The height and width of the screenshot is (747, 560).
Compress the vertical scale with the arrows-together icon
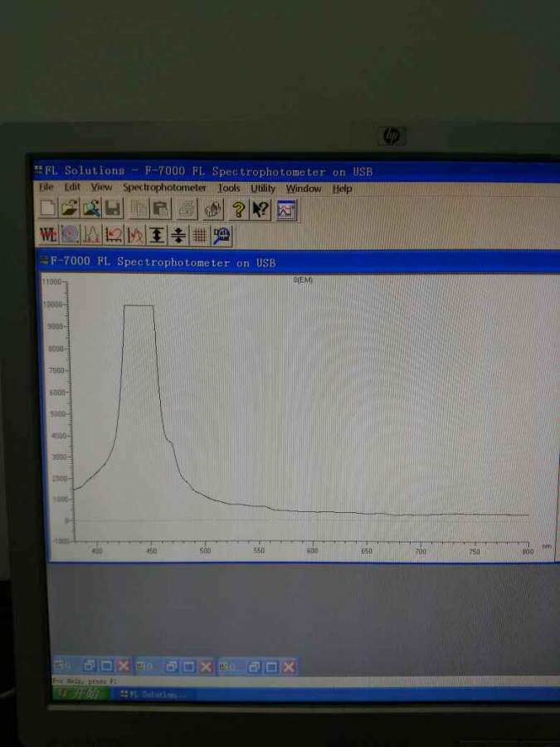point(178,236)
